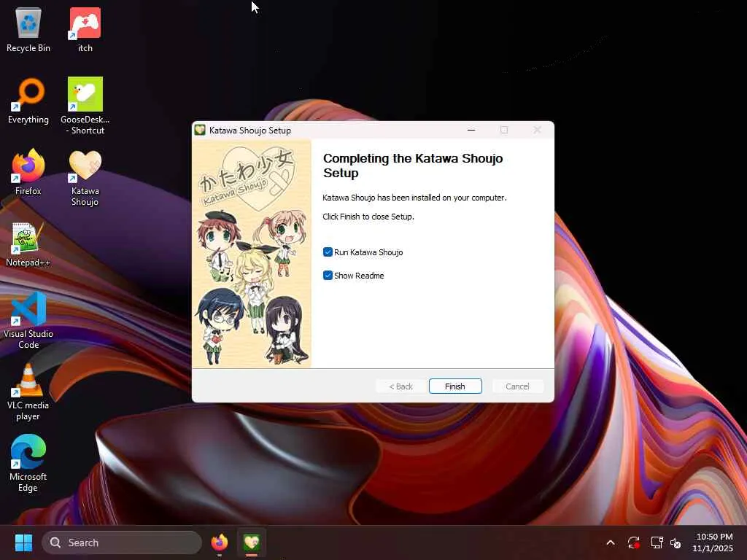
Task: Select the GooseDesktop shortcut icon
Action: pos(85,106)
